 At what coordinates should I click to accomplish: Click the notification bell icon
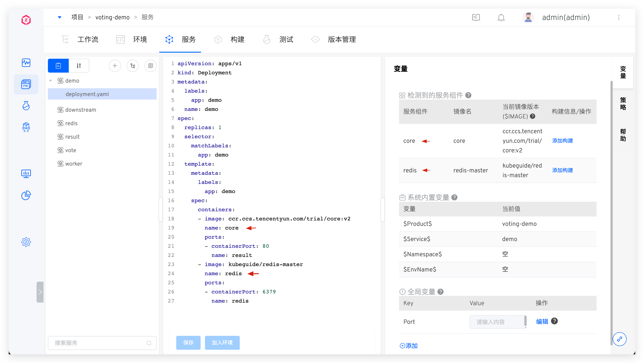(501, 17)
